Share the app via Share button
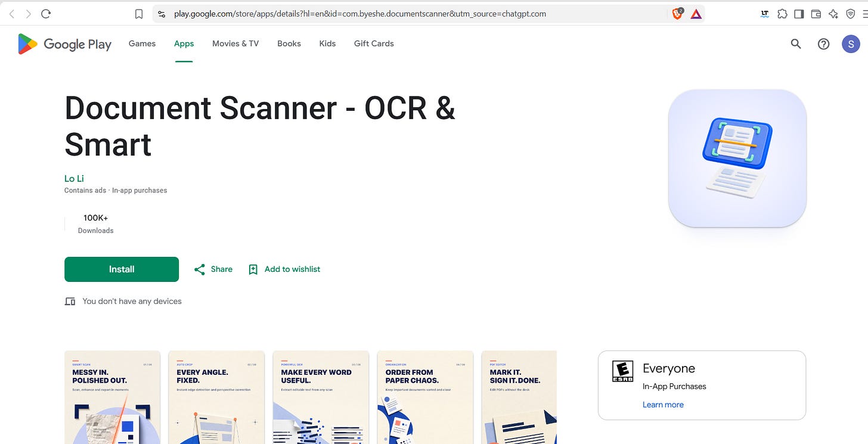 click(x=213, y=269)
